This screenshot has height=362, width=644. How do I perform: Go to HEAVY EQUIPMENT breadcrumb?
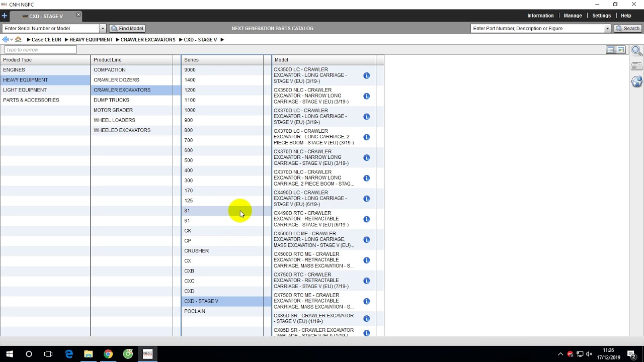(91, 40)
